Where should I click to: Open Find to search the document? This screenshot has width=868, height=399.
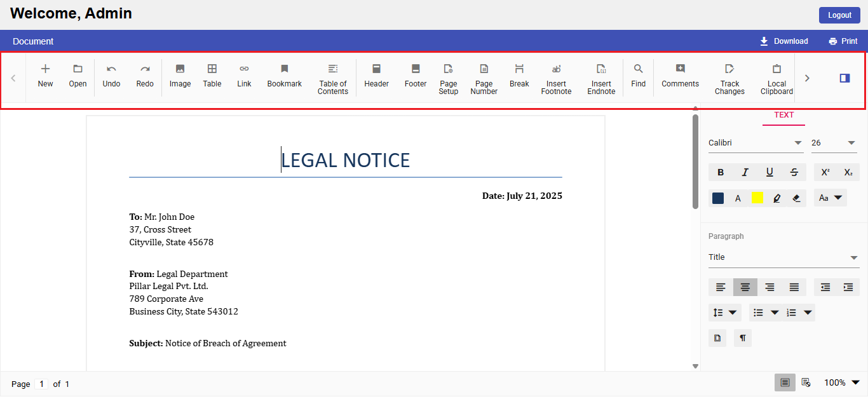tap(638, 78)
